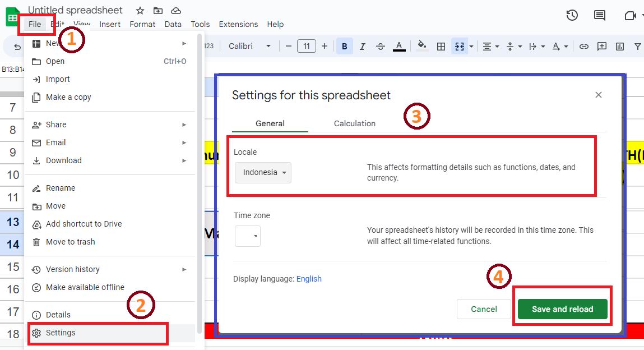
Task: Open comments panel icon
Action: [600, 16]
